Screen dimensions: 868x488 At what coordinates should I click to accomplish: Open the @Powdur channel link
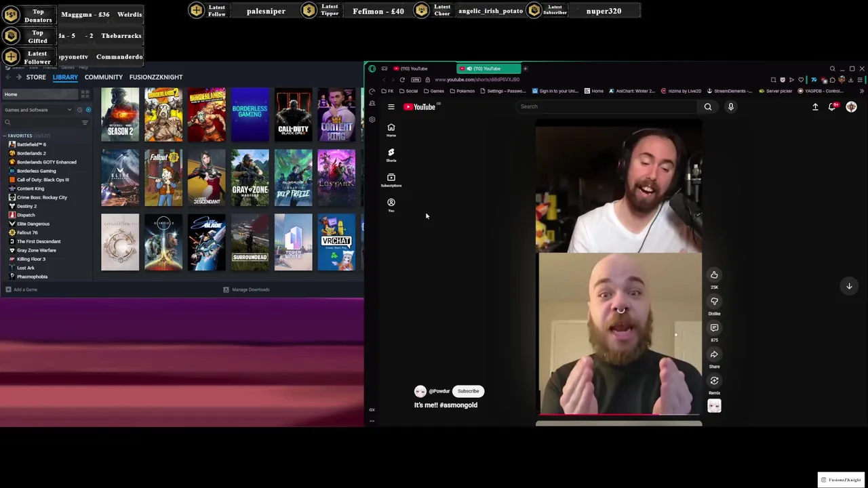point(439,391)
